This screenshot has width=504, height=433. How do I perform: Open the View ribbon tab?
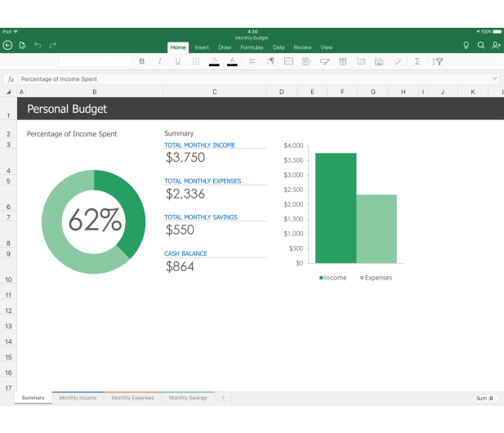point(327,47)
